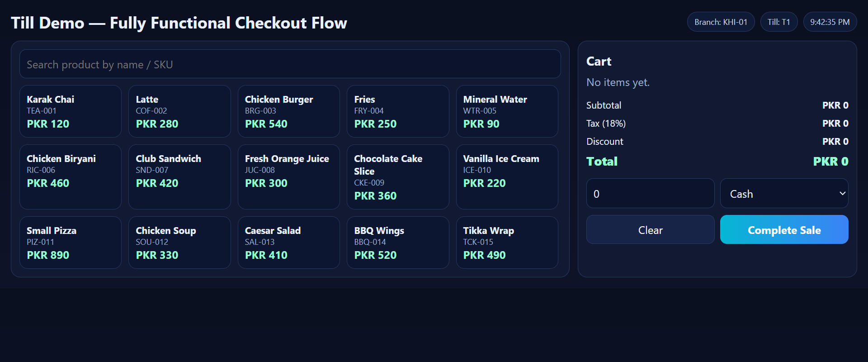Image resolution: width=868 pixels, height=362 pixels.
Task: Open the Cash payment method dropdown
Action: point(784,194)
